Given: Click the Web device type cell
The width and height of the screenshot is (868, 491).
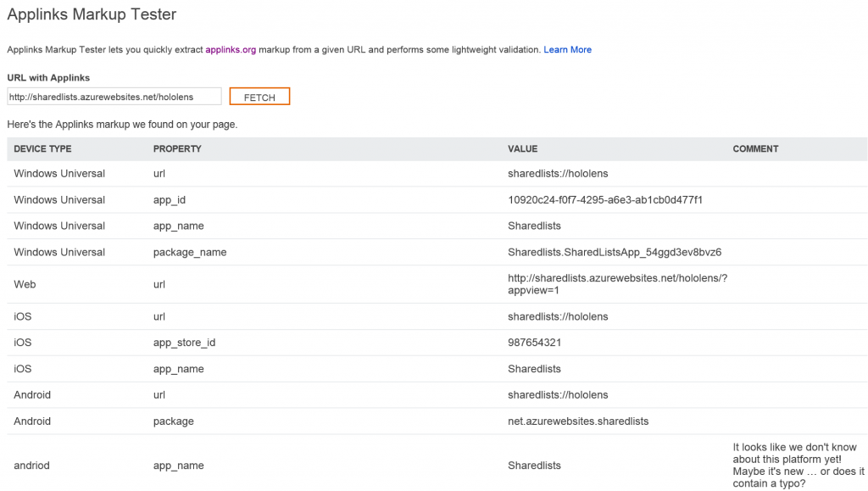Looking at the screenshot, I should point(25,284).
